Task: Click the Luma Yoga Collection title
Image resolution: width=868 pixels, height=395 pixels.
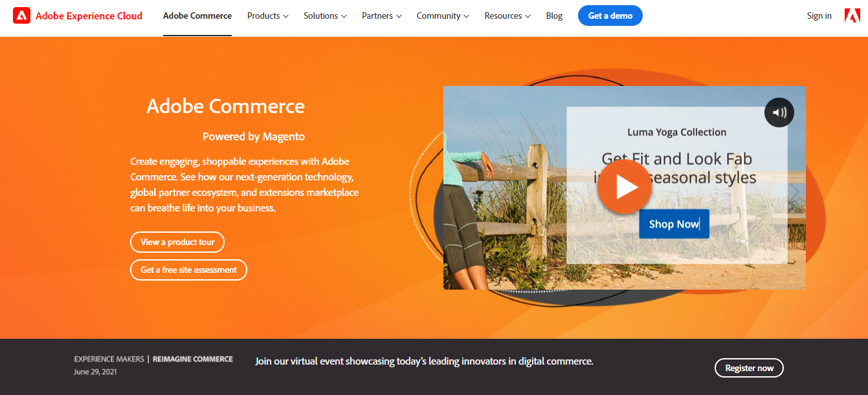Action: pos(677,132)
